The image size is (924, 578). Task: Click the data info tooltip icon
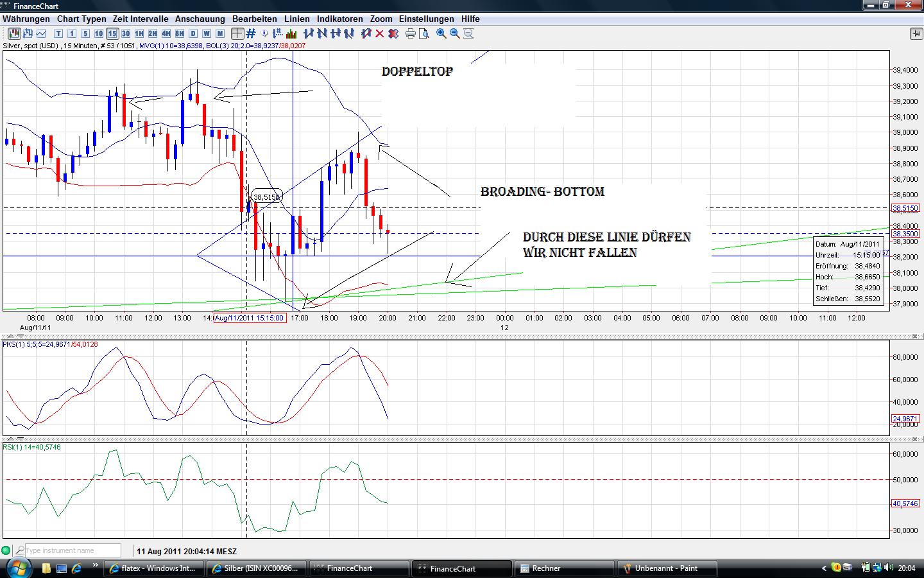click(264, 33)
